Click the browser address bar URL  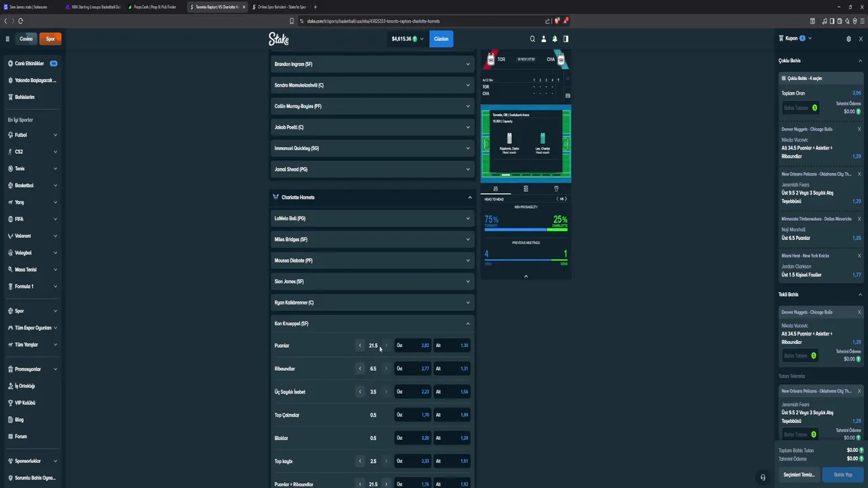coord(373,21)
